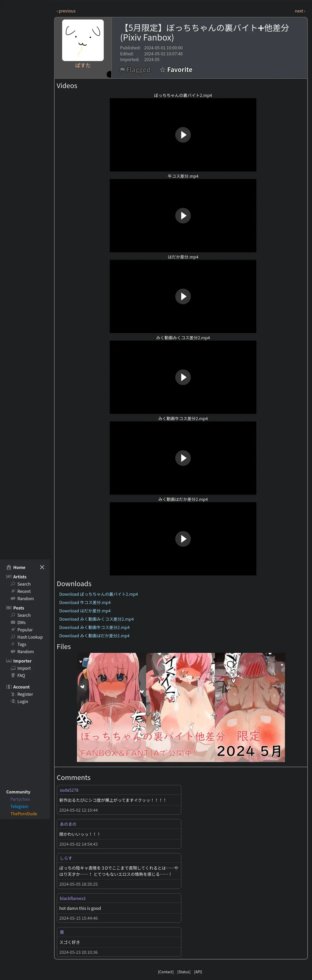Viewport: 312px width, 980px height.
Task: Open the Login menu item
Action: click(22, 701)
